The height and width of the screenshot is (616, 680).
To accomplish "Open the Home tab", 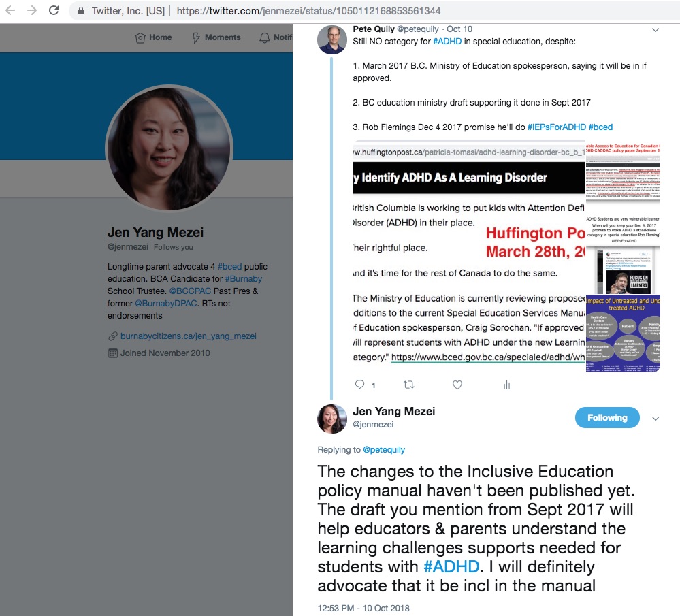I will point(153,37).
